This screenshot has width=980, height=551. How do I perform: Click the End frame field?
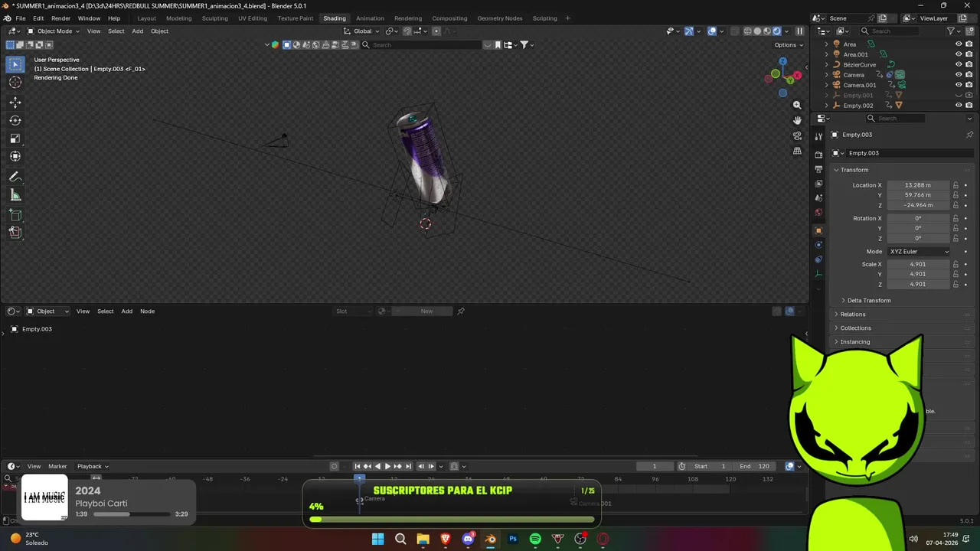[754, 466]
